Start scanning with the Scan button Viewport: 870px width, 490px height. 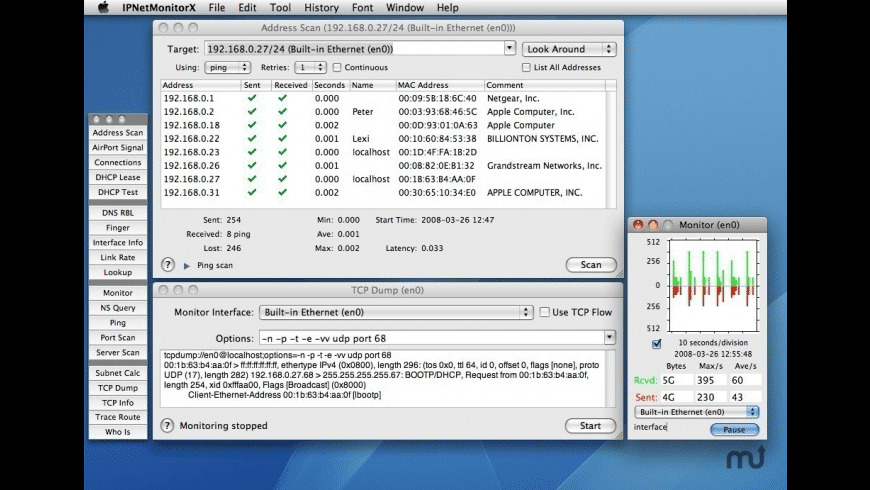tap(591, 265)
